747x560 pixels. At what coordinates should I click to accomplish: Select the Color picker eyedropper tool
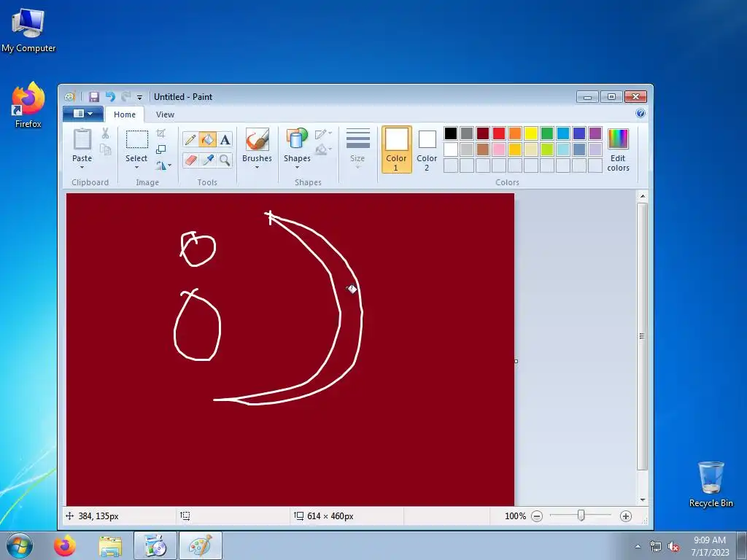click(x=207, y=160)
